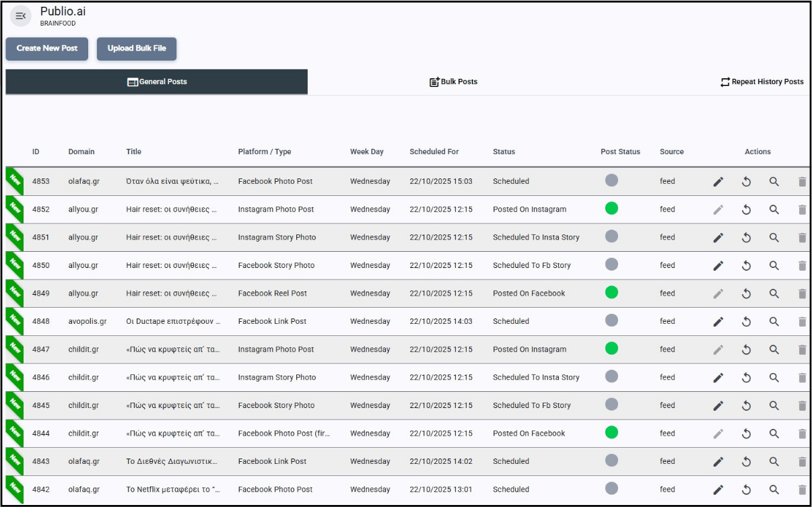Edit post 4853 with pencil icon

(718, 182)
